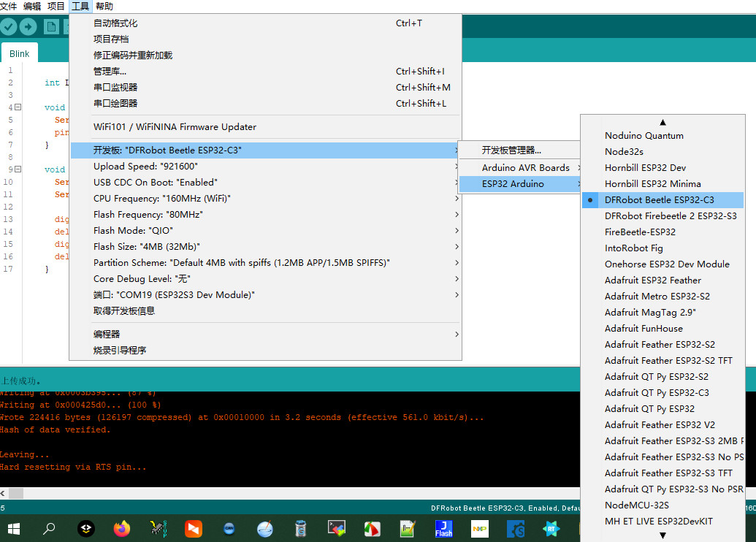
Task: Open the blue gear S taskbar icon
Action: pos(516,529)
